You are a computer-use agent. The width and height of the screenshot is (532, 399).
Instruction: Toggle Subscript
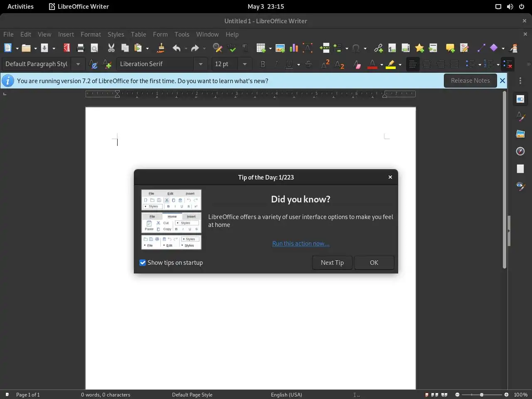[339, 64]
